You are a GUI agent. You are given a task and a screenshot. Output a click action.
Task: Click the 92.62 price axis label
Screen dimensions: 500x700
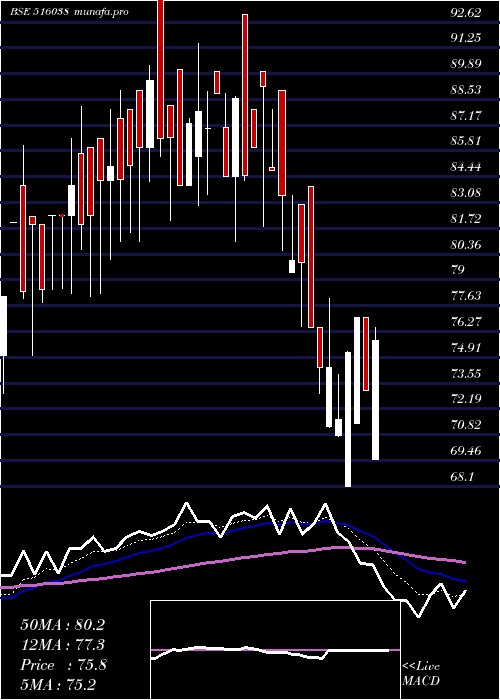[466, 12]
